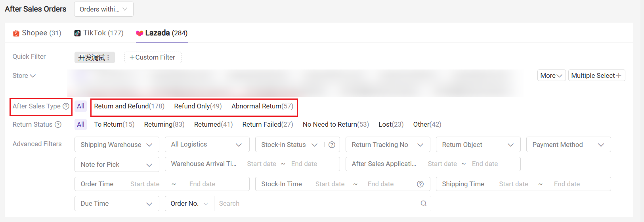
Task: Open the quick filter options dots menu
Action: point(108,58)
